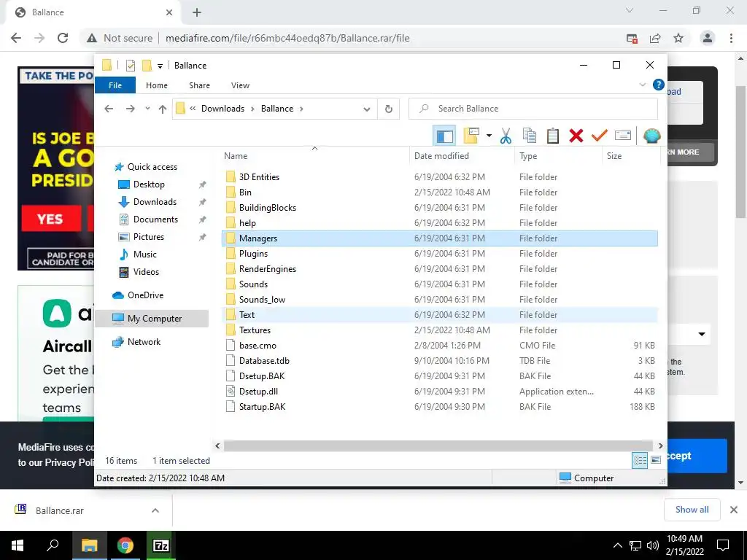Image resolution: width=747 pixels, height=560 pixels.
Task: Open the File menu tab
Action: click(x=115, y=85)
